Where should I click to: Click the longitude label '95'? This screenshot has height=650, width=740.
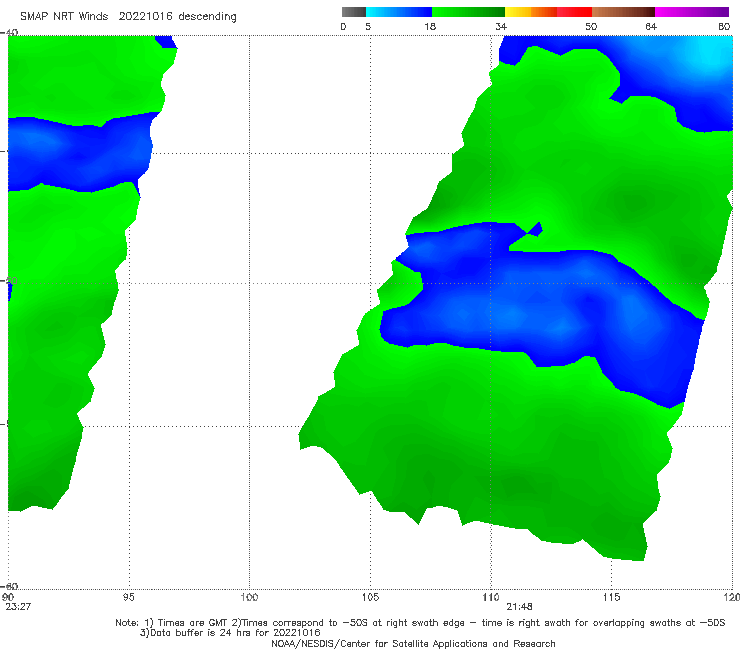click(128, 598)
